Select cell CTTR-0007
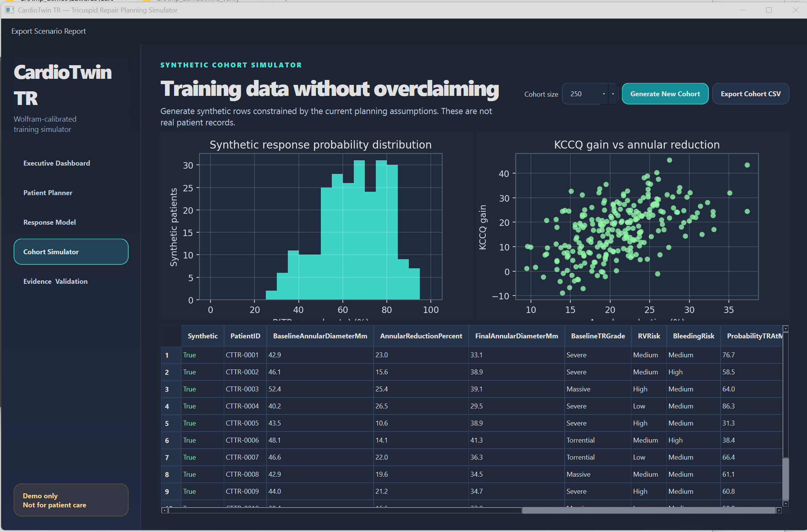807x532 pixels. click(x=245, y=457)
